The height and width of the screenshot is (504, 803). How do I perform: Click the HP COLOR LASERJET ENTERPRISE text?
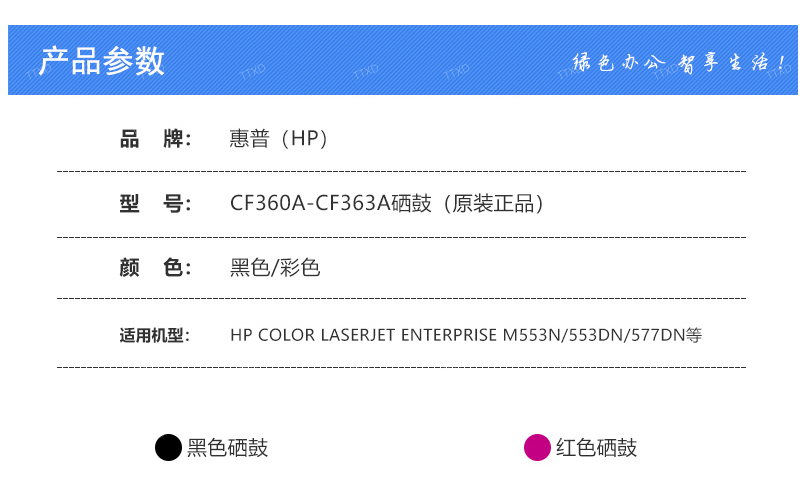[364, 335]
